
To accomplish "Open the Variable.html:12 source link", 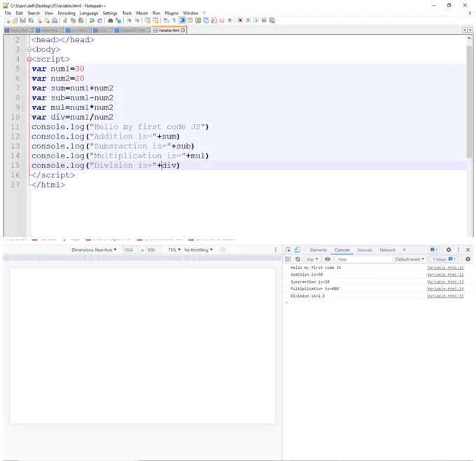I will (445, 275).
